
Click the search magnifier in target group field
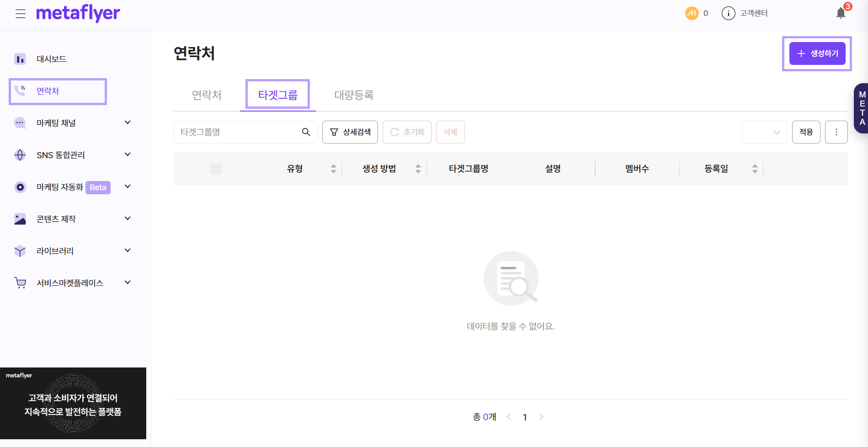pyautogui.click(x=306, y=132)
